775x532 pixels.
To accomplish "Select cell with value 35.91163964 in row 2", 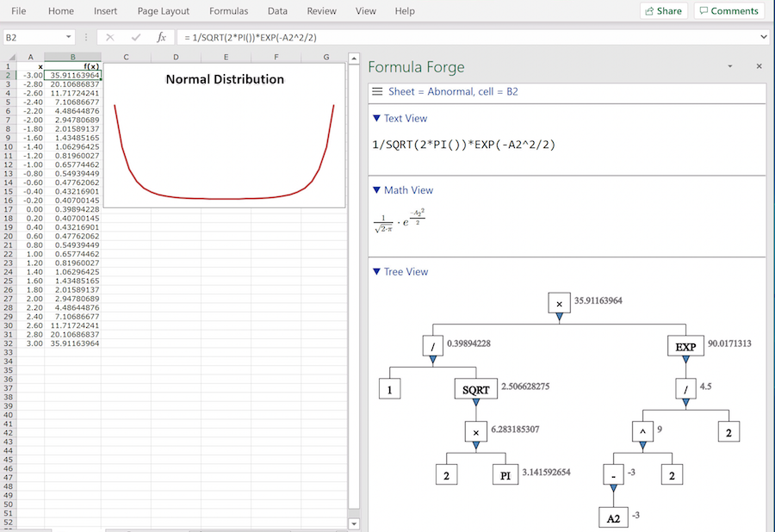I will pyautogui.click(x=72, y=75).
